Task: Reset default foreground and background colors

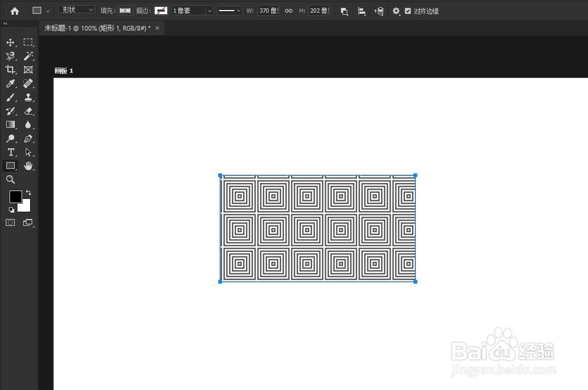Action: point(12,210)
